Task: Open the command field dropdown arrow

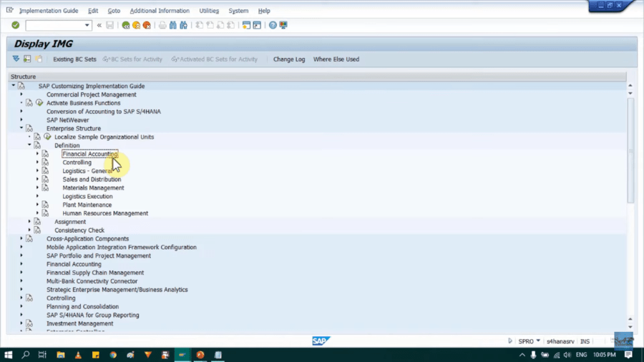Action: pyautogui.click(x=87, y=26)
